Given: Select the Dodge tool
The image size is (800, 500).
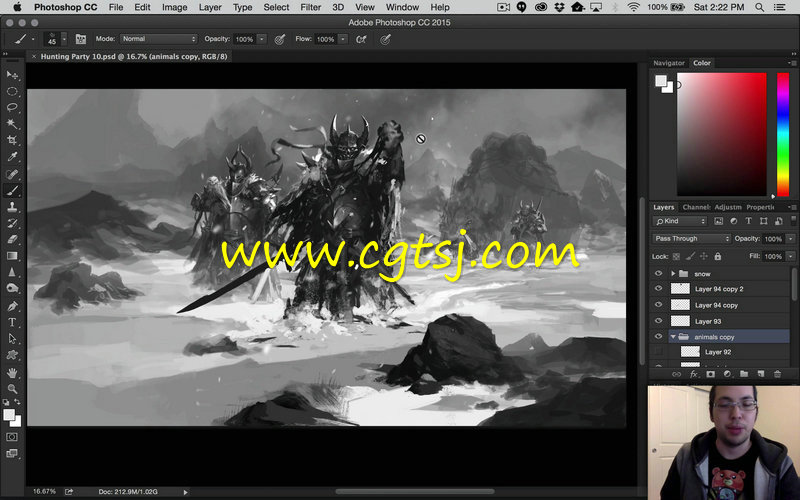Looking at the screenshot, I should click(x=12, y=288).
